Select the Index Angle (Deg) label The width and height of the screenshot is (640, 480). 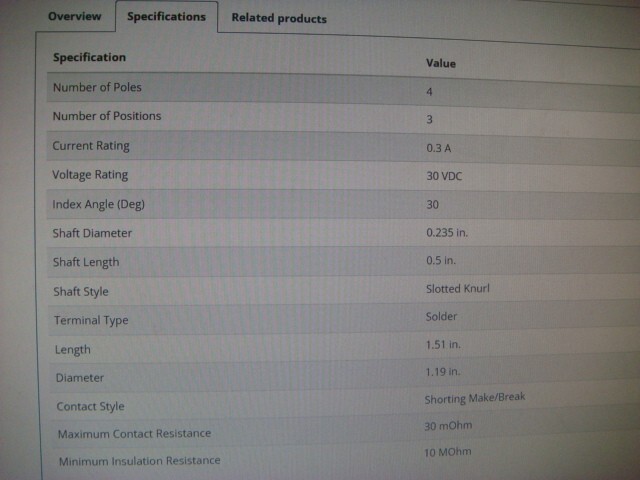[98, 204]
